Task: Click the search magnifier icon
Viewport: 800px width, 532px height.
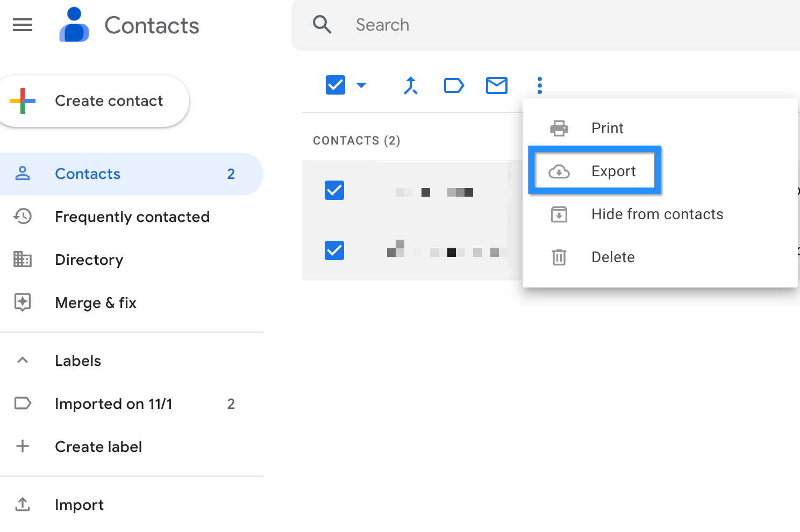Action: (x=322, y=25)
